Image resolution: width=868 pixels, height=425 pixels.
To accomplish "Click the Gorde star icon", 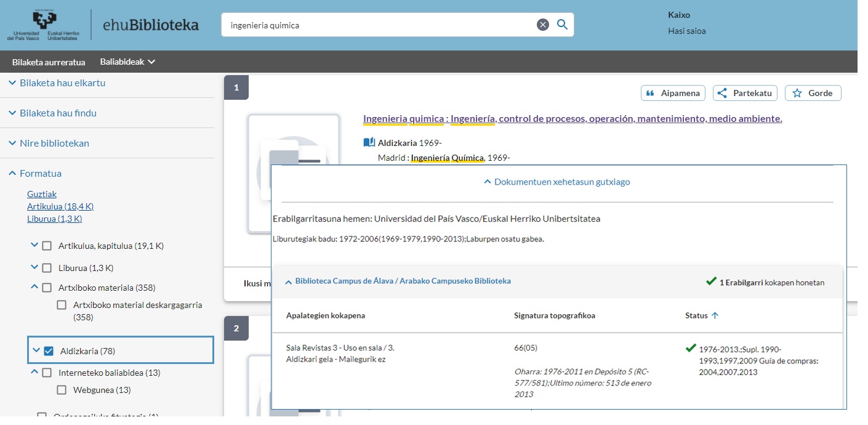I will pos(797,93).
